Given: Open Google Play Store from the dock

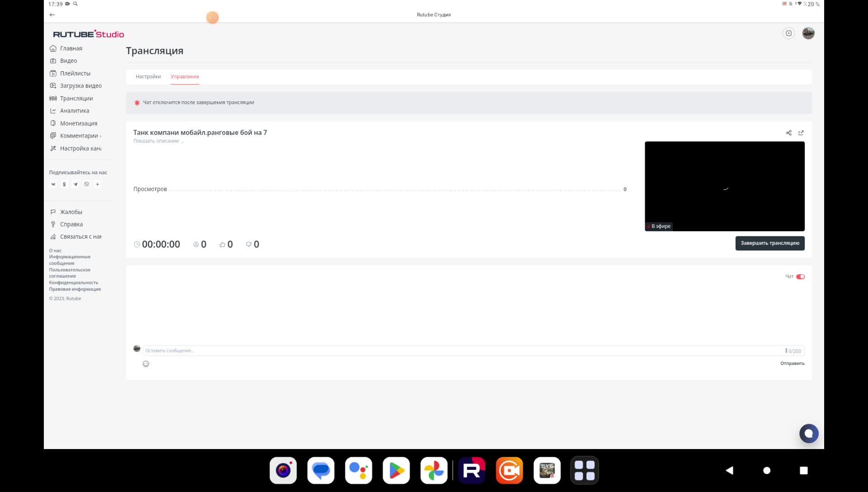Looking at the screenshot, I should pos(396,471).
